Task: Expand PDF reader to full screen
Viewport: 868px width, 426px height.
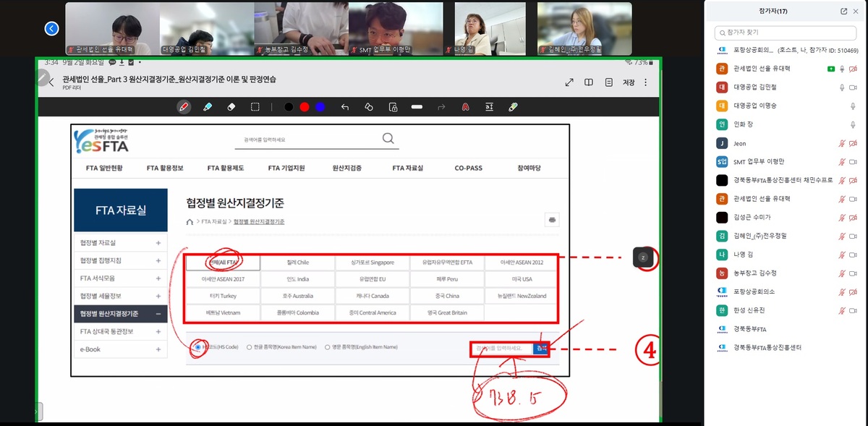Action: click(569, 82)
